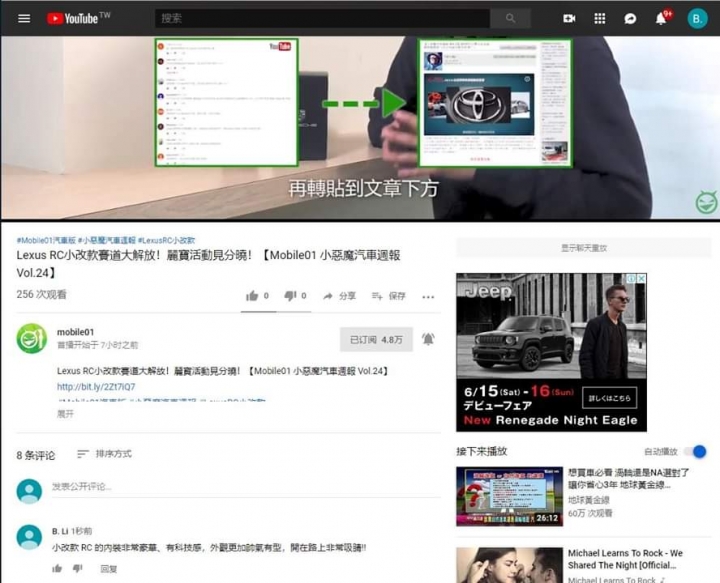Open account menu avatar B.
Screen dimensions: 720x583
click(697, 18)
